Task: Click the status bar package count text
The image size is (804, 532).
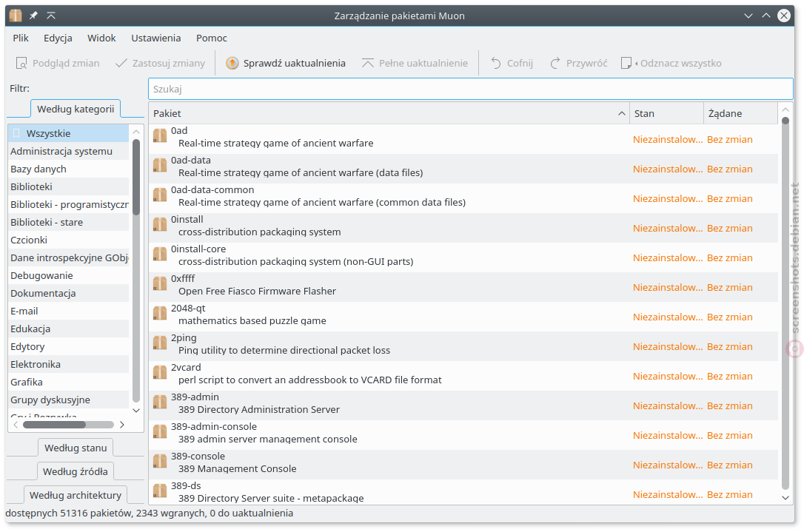Action: click(x=150, y=513)
